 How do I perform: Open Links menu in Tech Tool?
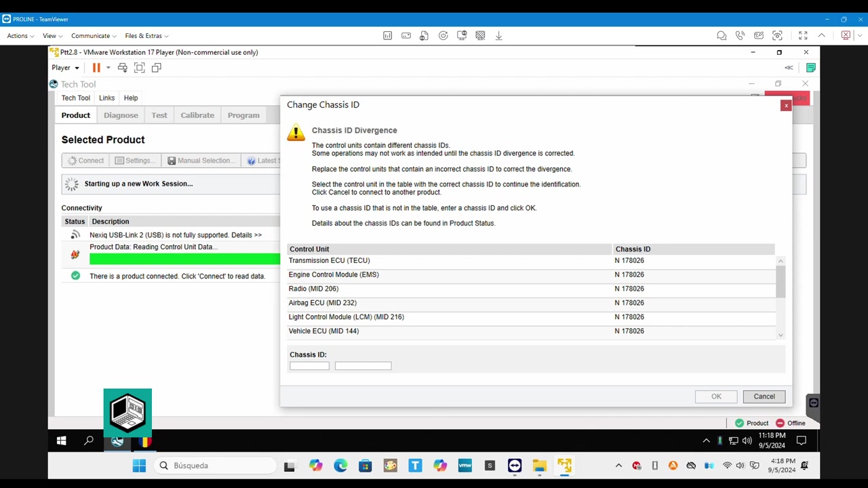(106, 98)
